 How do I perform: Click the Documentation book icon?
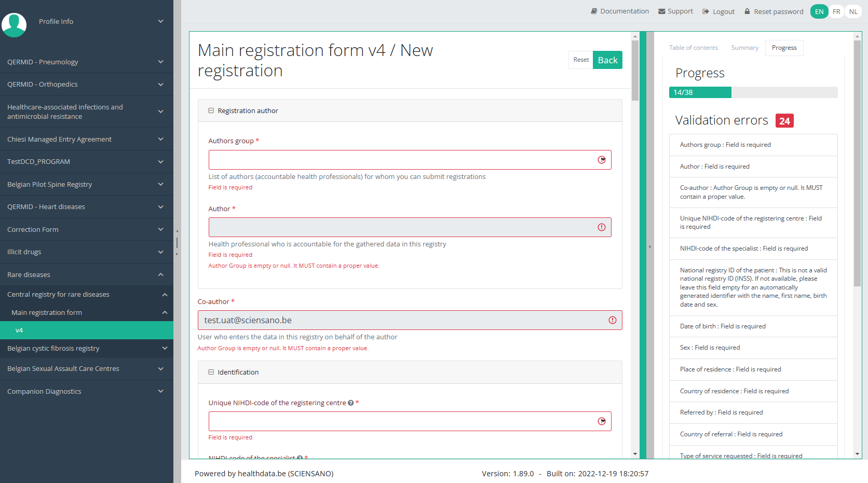point(594,11)
